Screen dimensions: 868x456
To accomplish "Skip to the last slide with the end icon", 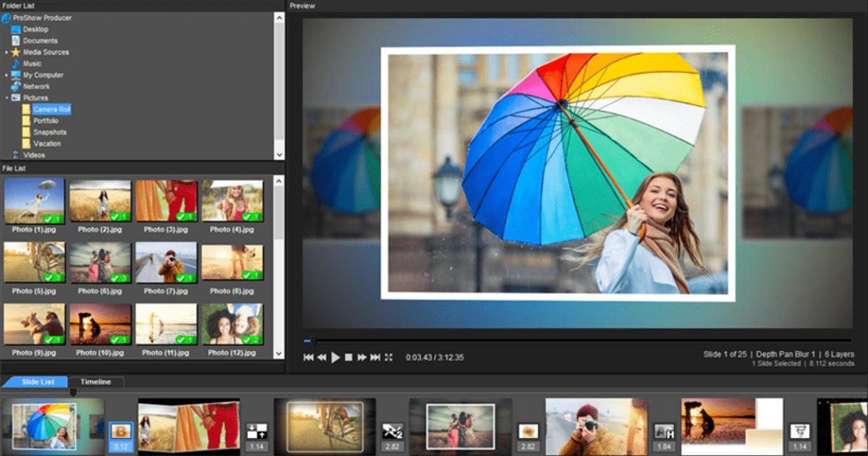I will click(375, 357).
